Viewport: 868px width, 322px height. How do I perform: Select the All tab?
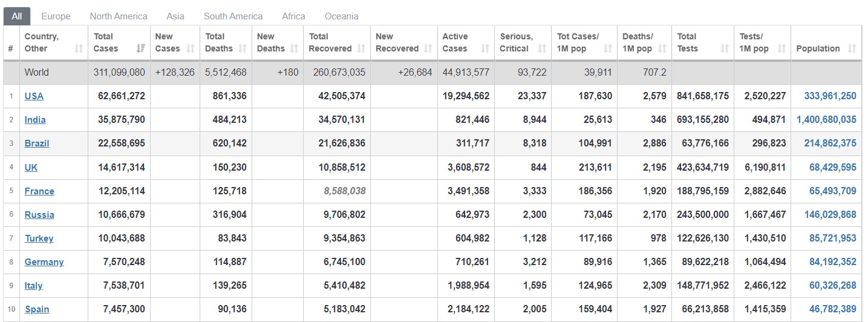click(17, 16)
